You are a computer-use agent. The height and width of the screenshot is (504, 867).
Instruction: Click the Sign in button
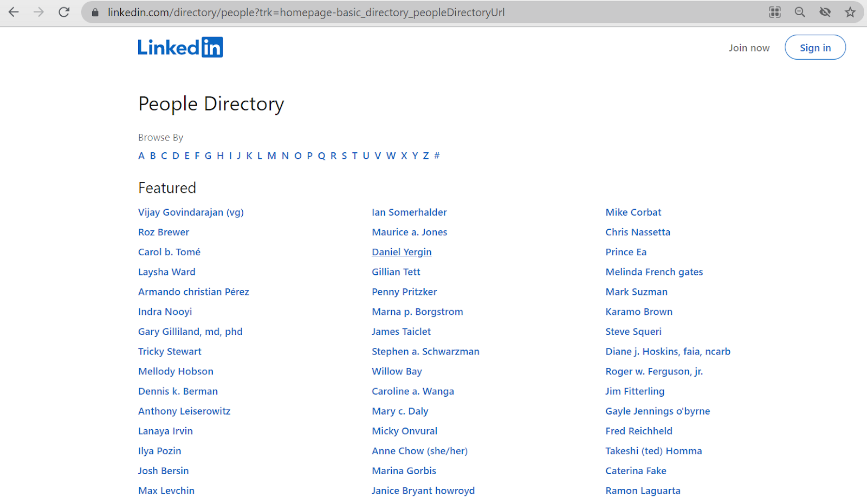[x=815, y=47]
